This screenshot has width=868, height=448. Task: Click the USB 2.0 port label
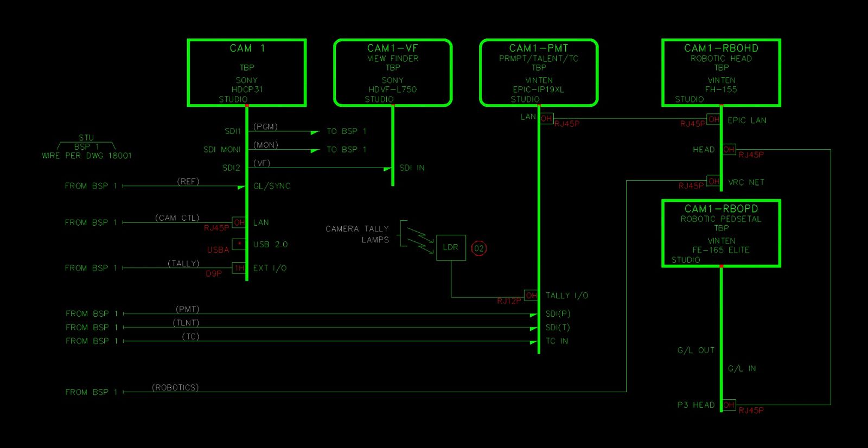[x=270, y=245]
